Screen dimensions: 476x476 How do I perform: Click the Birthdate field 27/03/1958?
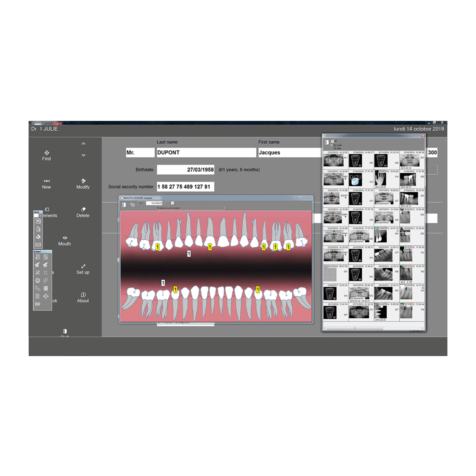tap(186, 169)
